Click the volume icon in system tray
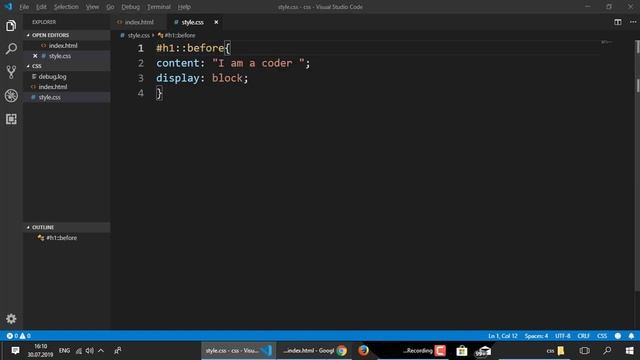The width and height of the screenshot is (640, 360). pyautogui.click(x=89, y=351)
